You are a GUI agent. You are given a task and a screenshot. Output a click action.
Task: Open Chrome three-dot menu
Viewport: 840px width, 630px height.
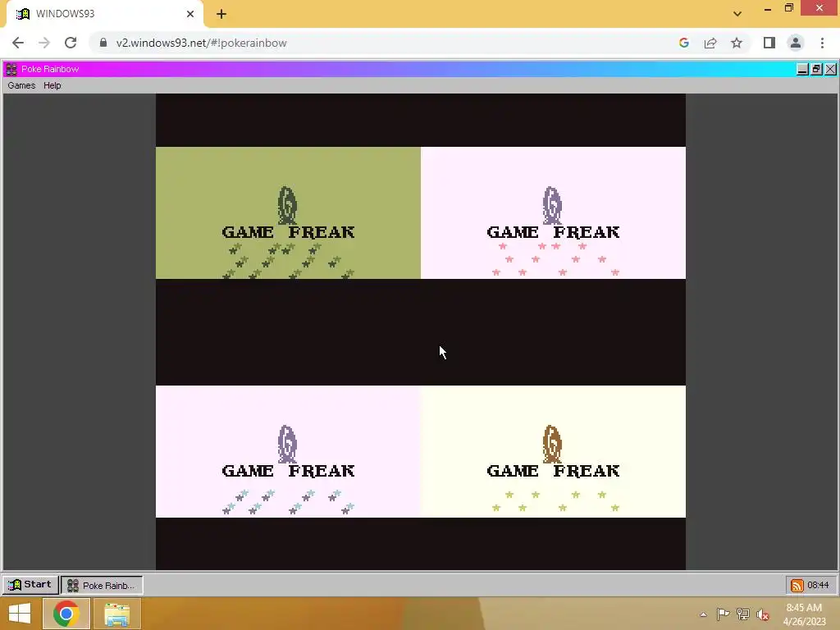pos(822,43)
